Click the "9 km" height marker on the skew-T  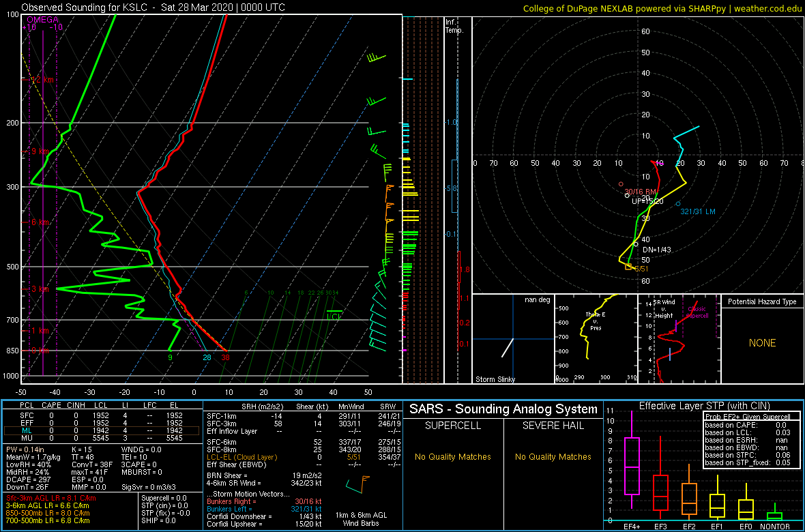click(x=40, y=151)
